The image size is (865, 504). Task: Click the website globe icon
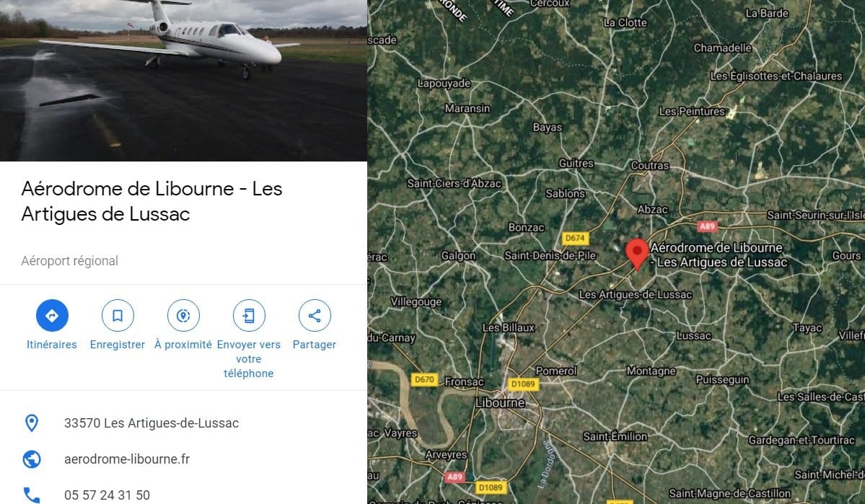32,459
